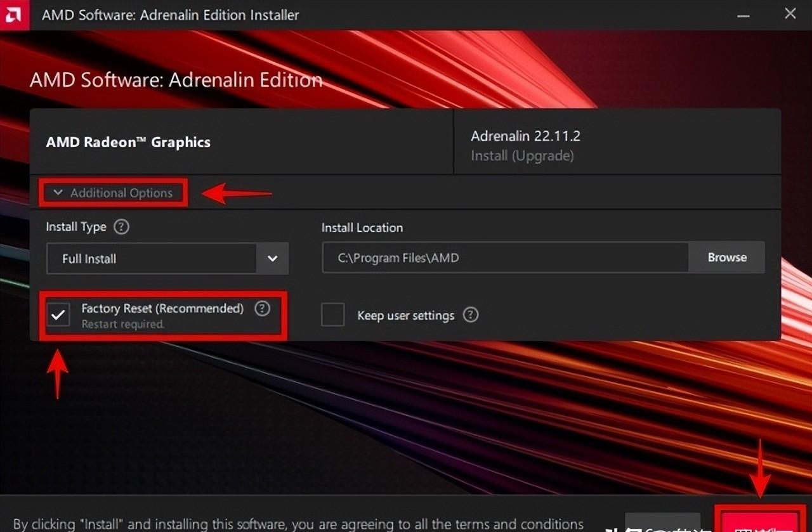The image size is (812, 532).
Task: Uncheck the Factory Reset (Recommended) checkbox
Action: point(59,315)
